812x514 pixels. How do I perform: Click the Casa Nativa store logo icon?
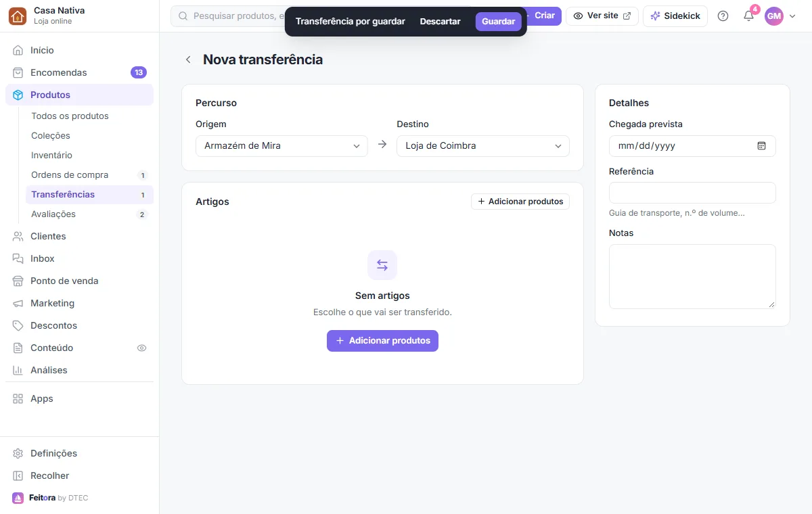pyautogui.click(x=18, y=16)
